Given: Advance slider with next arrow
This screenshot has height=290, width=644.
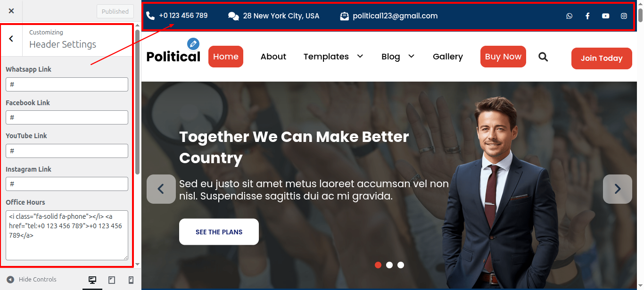Looking at the screenshot, I should (x=618, y=189).
